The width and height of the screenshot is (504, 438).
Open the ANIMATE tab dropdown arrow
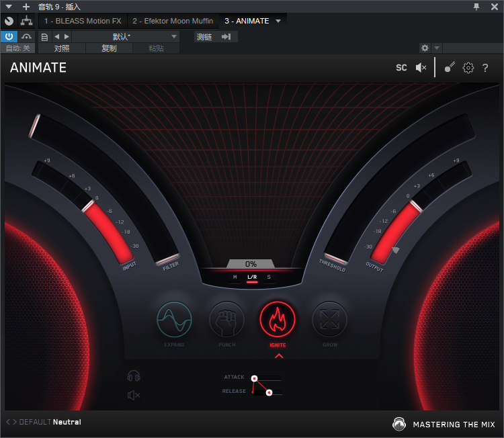(x=278, y=21)
